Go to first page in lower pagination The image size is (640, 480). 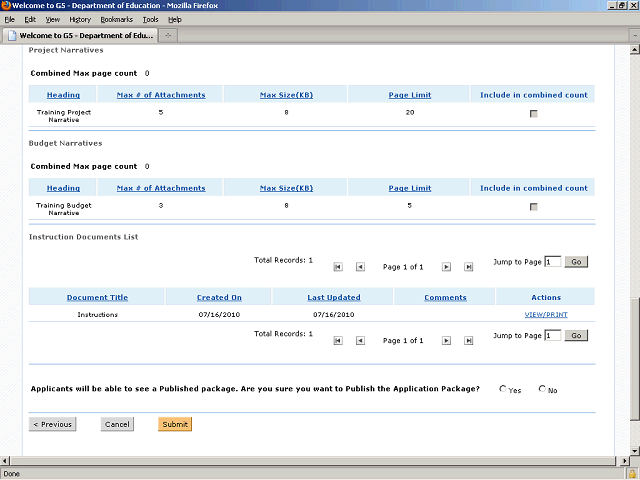click(x=338, y=340)
